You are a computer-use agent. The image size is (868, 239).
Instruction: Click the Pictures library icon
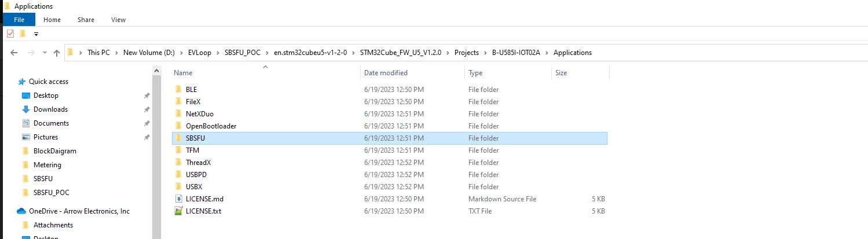[x=25, y=137]
